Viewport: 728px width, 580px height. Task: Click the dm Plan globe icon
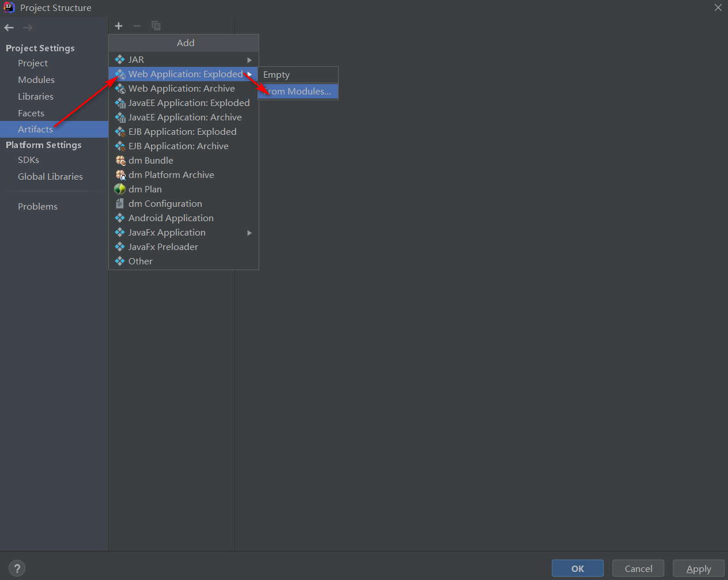(120, 189)
